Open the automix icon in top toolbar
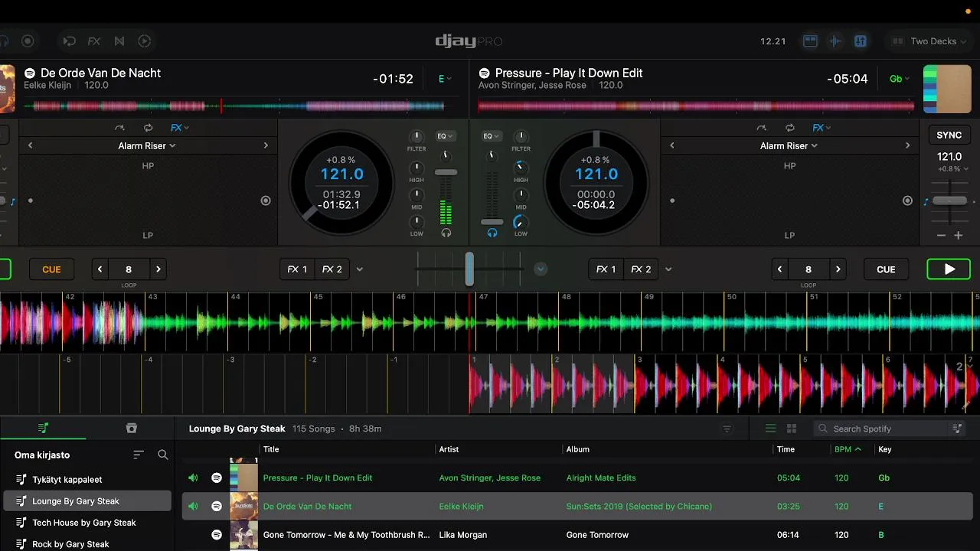This screenshot has width=980, height=551. tap(69, 41)
